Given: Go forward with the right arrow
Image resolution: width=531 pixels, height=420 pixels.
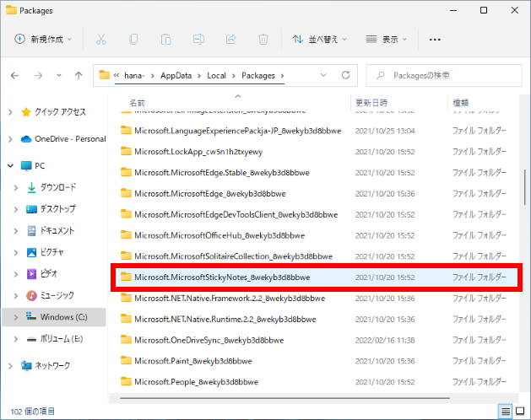Looking at the screenshot, I should pyautogui.click(x=38, y=75).
